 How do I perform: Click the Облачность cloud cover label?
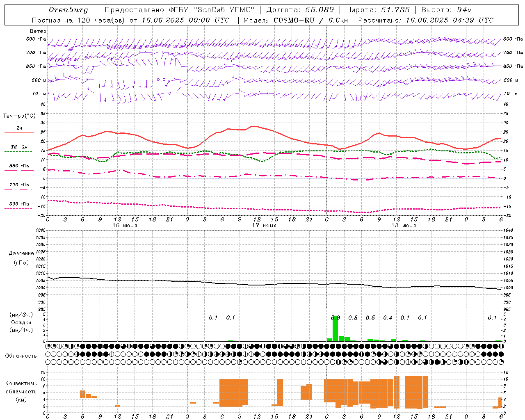[21, 356]
